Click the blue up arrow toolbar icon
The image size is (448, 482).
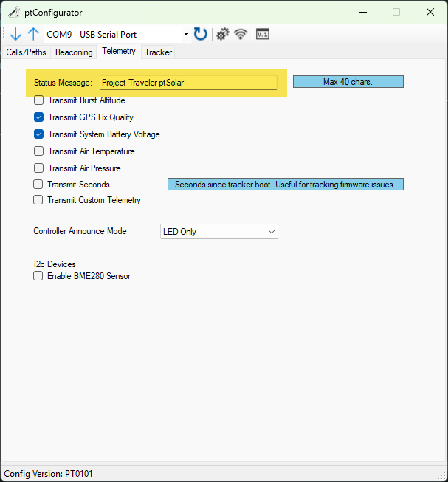(x=33, y=34)
